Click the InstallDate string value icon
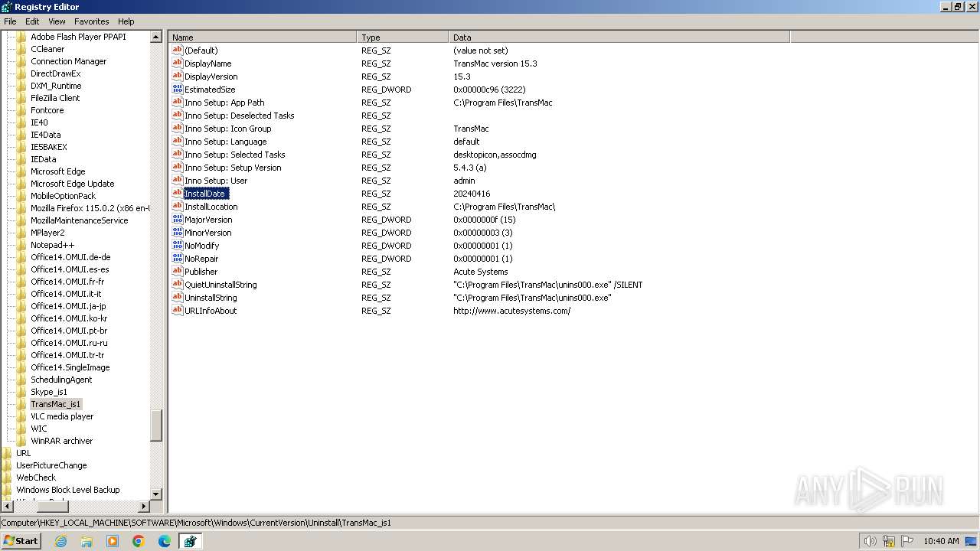The image size is (980, 551). coord(177,194)
